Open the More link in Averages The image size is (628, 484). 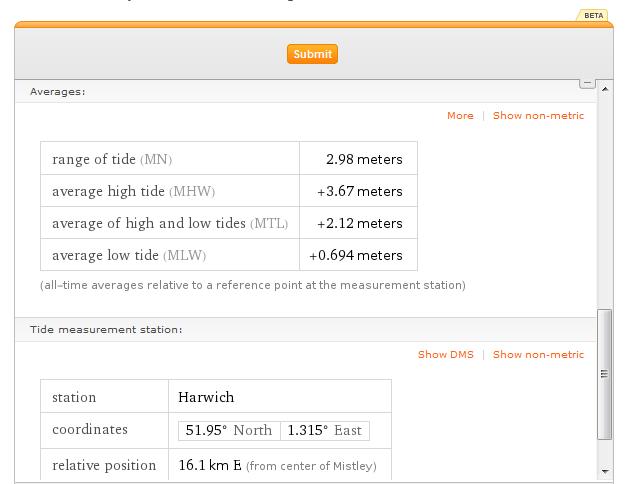[x=460, y=116]
